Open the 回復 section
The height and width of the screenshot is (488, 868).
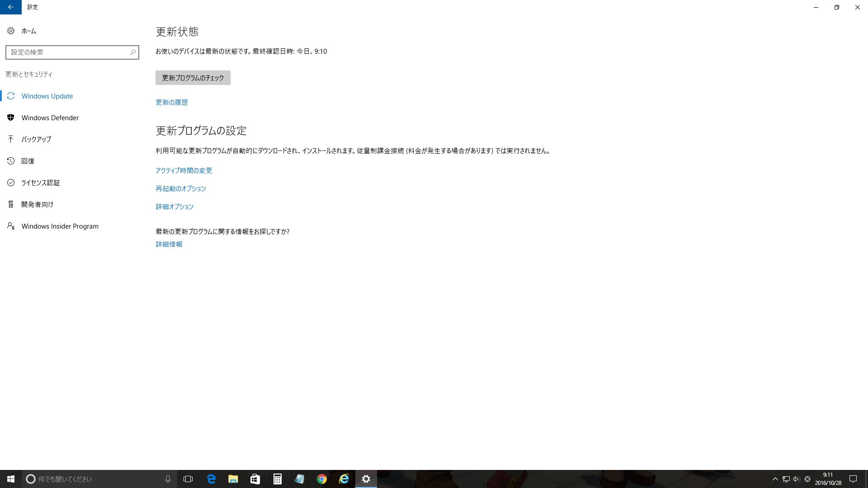click(72, 161)
